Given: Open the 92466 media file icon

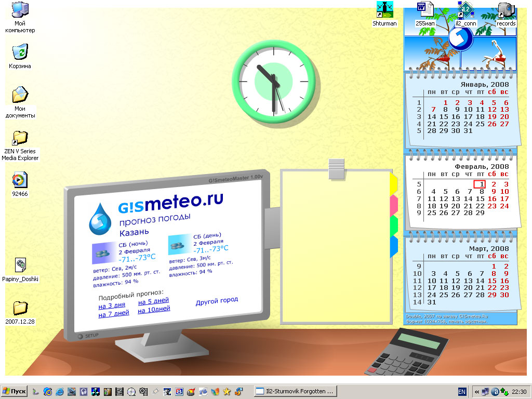Looking at the screenshot, I should 20,180.
